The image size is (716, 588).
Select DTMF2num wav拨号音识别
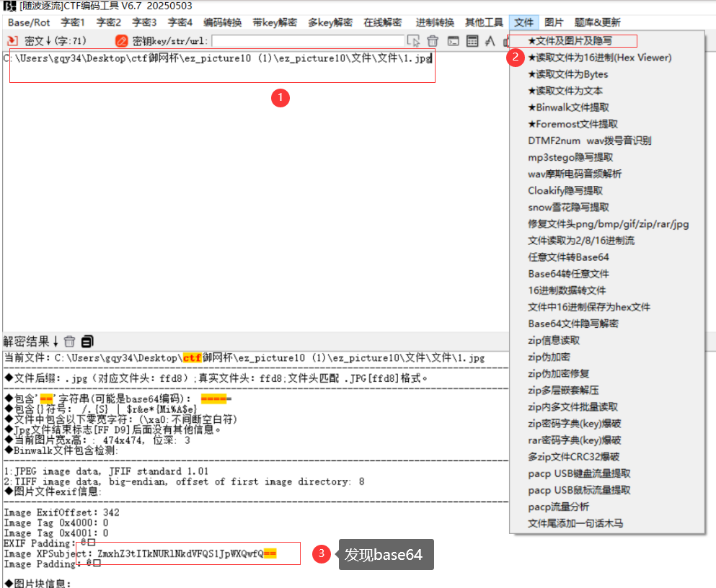tap(607, 141)
